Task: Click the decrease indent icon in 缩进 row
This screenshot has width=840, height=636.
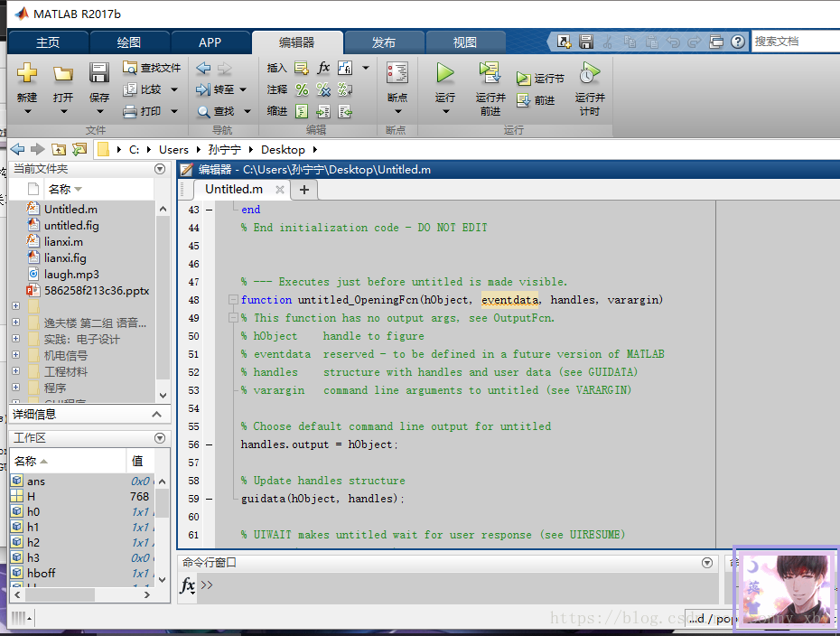Action: point(345,111)
